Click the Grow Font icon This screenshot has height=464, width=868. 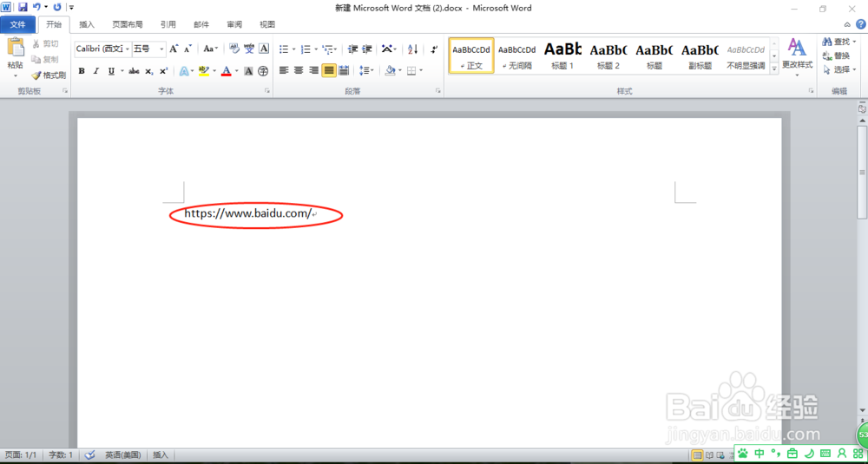(x=174, y=49)
